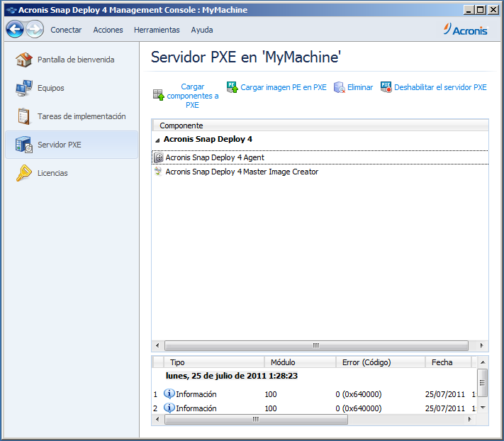The image size is (504, 441).
Task: Click the Componente column header
Action: click(320, 125)
